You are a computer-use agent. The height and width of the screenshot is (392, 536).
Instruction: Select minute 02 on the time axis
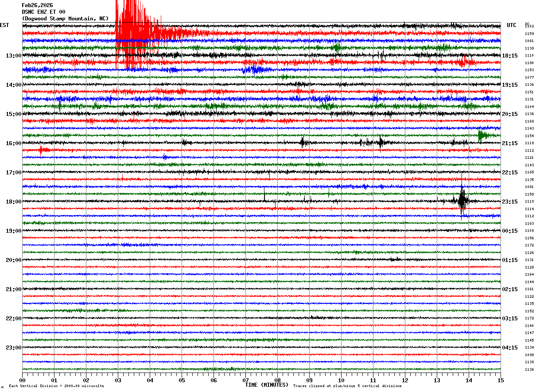[x=86, y=380]
